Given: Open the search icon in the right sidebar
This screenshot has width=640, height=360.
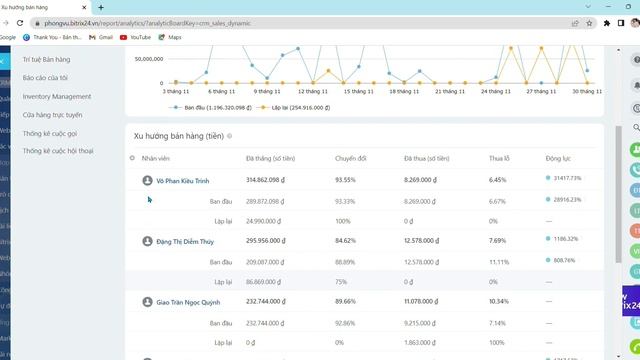Looking at the screenshot, I should (x=636, y=128).
